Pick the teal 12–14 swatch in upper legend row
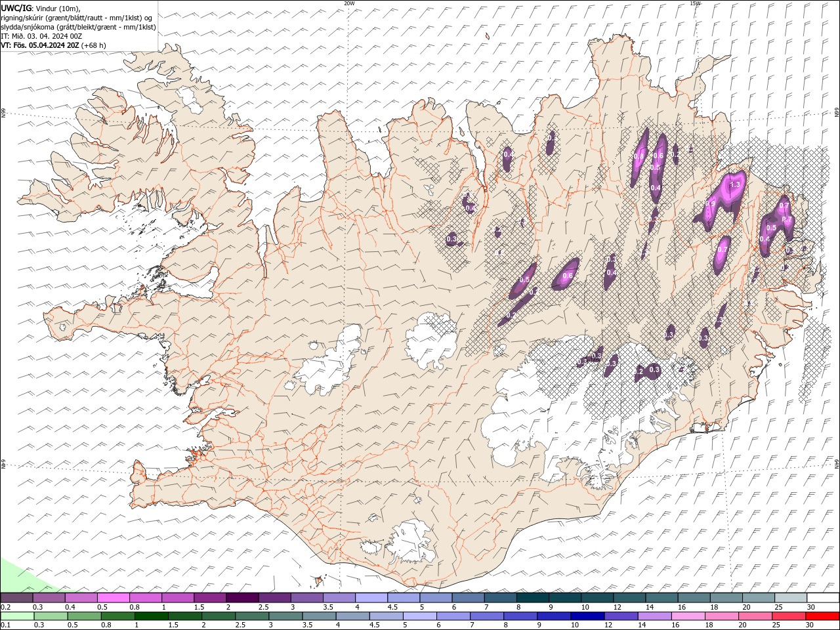The image size is (840, 630). 629,598
